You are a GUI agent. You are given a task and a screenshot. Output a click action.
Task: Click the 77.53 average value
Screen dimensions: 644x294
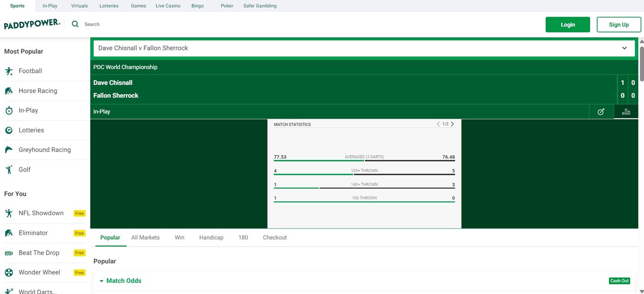click(280, 157)
